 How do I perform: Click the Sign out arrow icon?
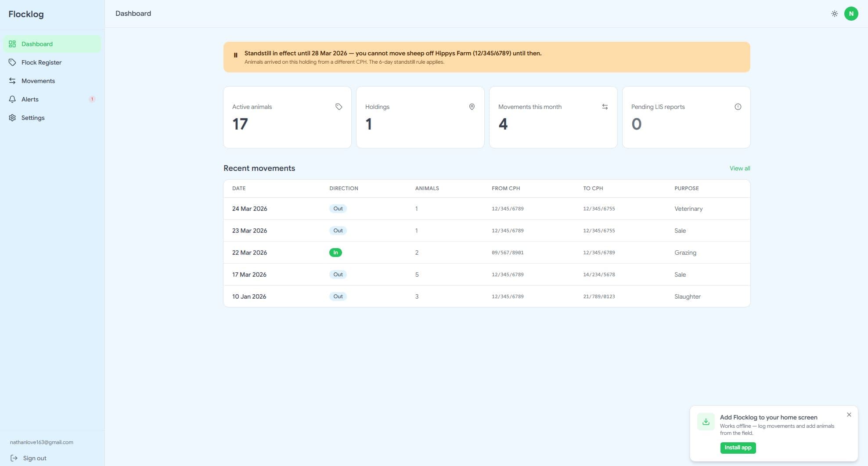point(14,458)
